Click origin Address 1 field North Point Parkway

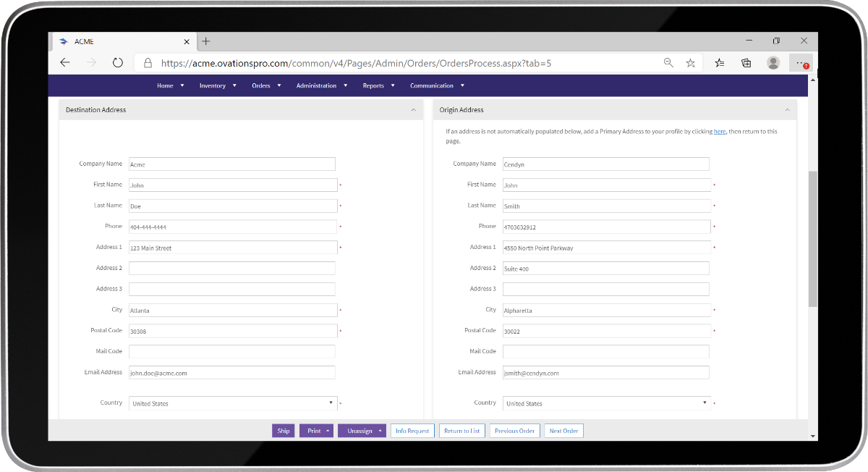pyautogui.click(x=607, y=248)
